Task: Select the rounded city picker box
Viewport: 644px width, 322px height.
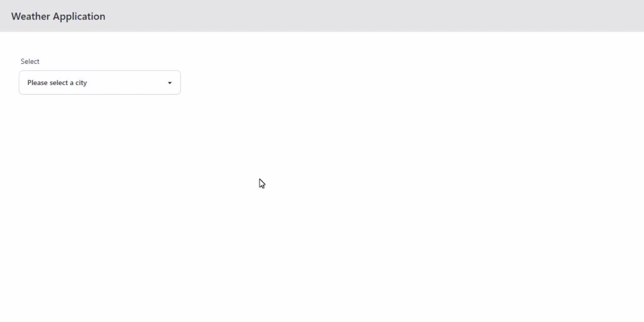Action: tap(99, 82)
